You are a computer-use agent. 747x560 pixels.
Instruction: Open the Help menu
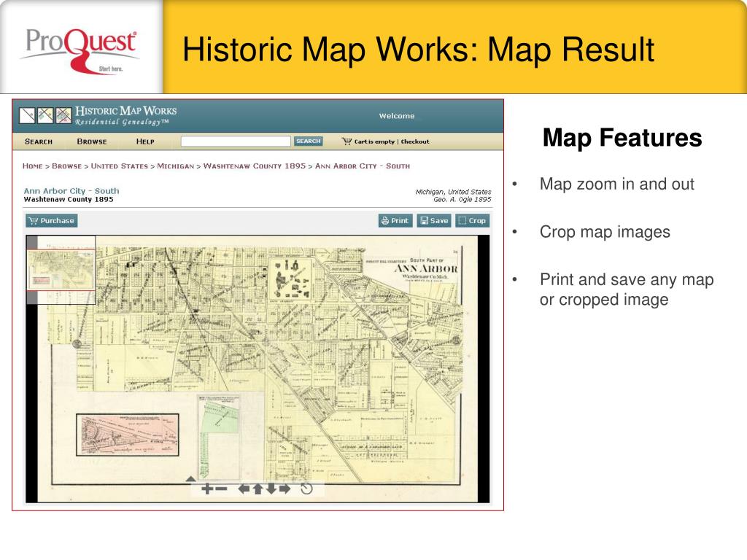pyautogui.click(x=145, y=141)
